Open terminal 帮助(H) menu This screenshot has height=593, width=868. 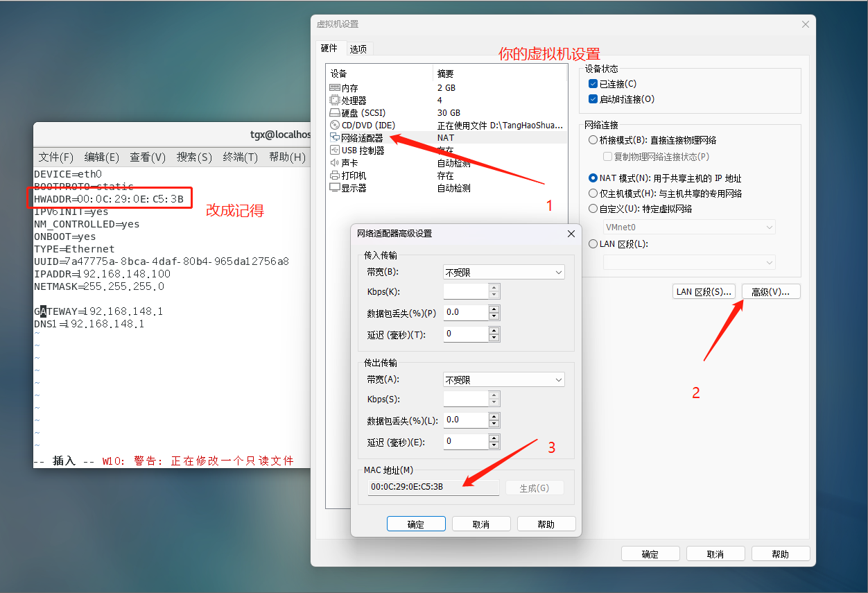(x=287, y=157)
